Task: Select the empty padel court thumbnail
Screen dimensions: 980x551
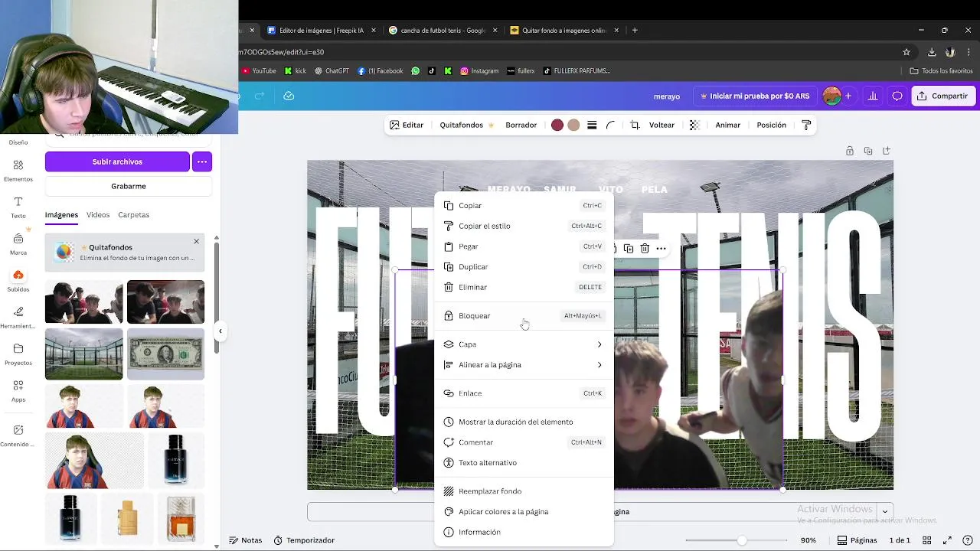Action: (x=83, y=354)
